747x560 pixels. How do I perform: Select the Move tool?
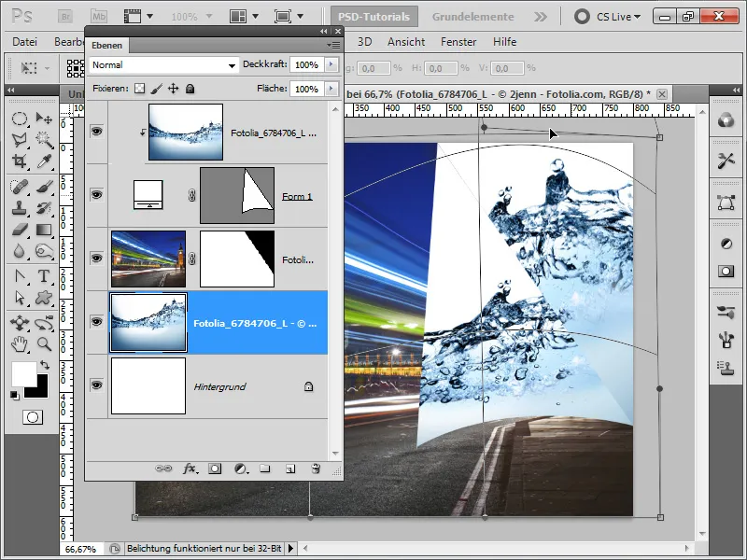[44, 119]
